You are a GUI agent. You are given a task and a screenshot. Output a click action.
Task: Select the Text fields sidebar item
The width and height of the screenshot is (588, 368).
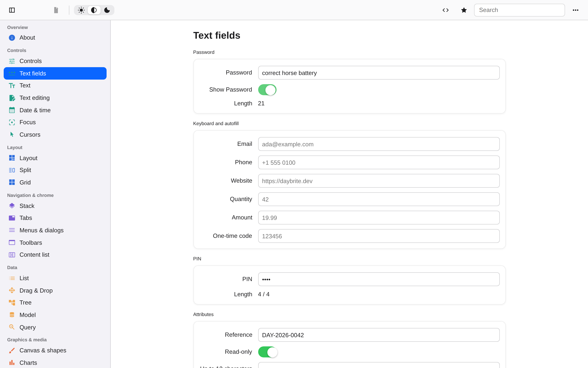pyautogui.click(x=55, y=73)
